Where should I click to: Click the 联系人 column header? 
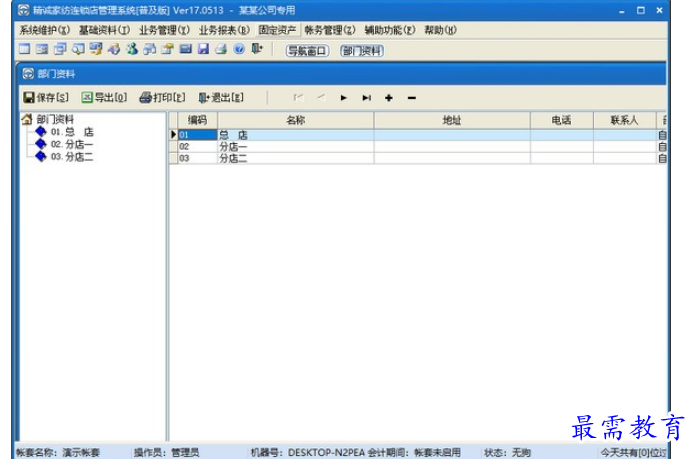[x=625, y=120]
